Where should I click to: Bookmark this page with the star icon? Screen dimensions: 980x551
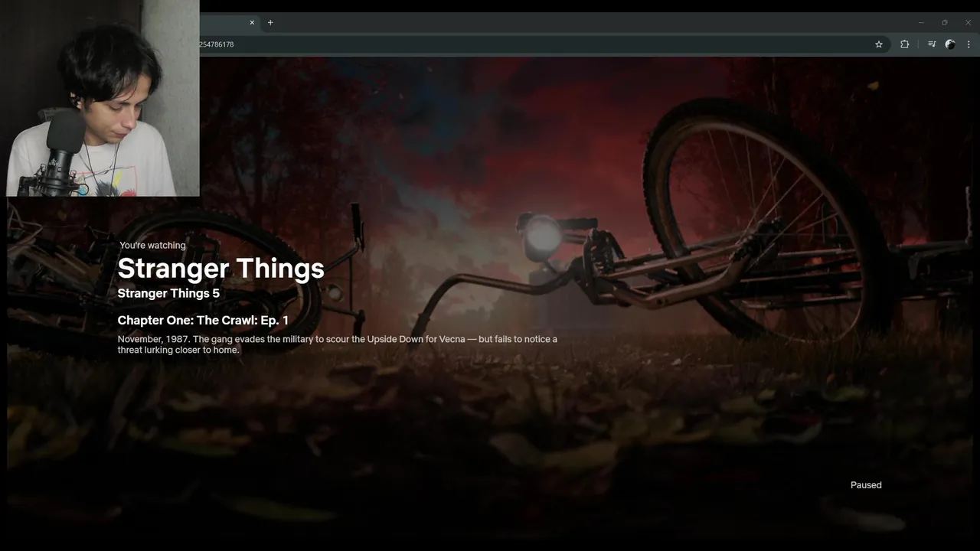879,44
